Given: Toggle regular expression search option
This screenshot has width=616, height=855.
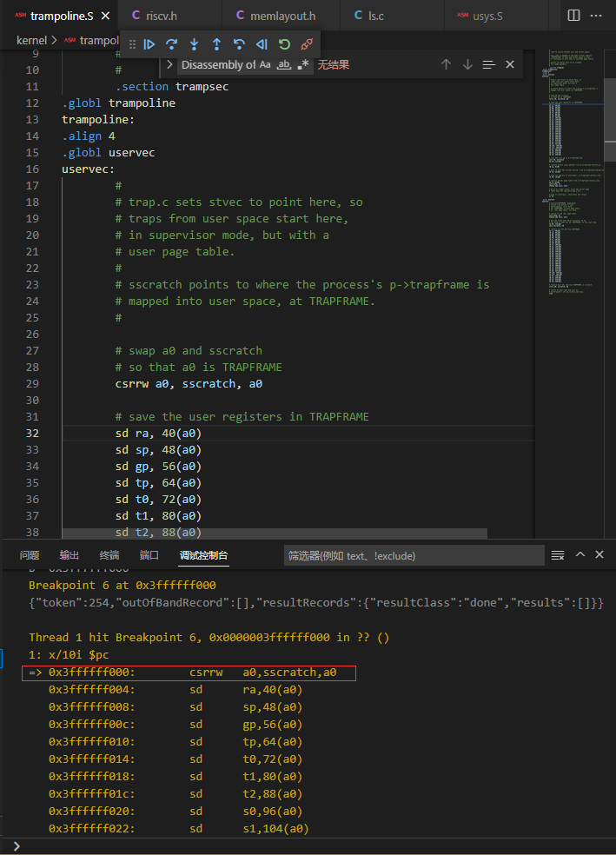Looking at the screenshot, I should click(302, 64).
